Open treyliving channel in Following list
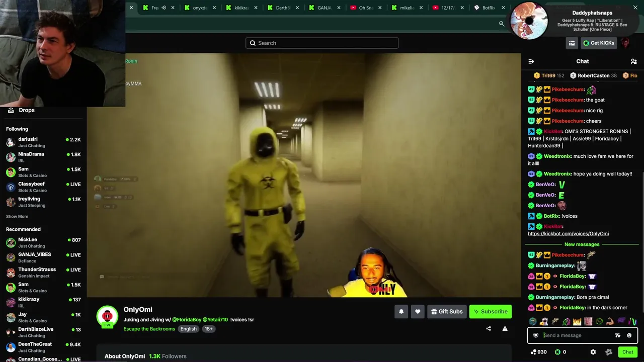Image resolution: width=644 pixels, height=362 pixels. 43,202
